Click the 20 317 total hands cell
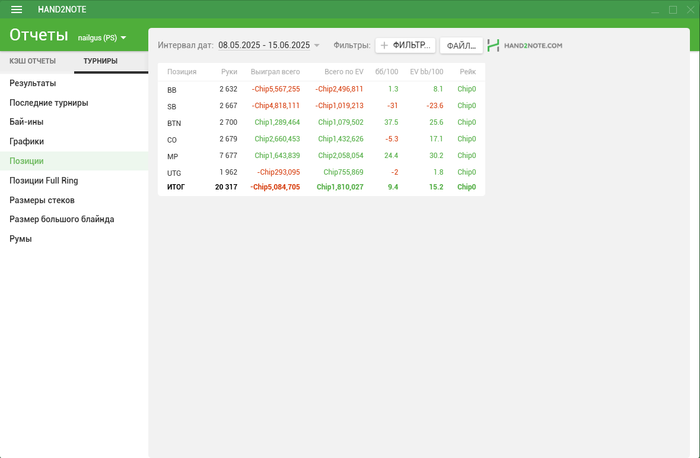 226,187
